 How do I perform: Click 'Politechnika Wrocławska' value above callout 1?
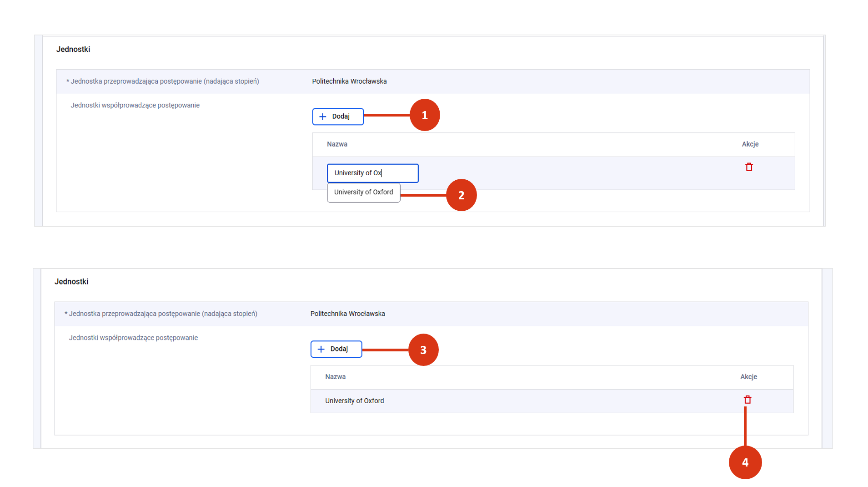coord(349,81)
